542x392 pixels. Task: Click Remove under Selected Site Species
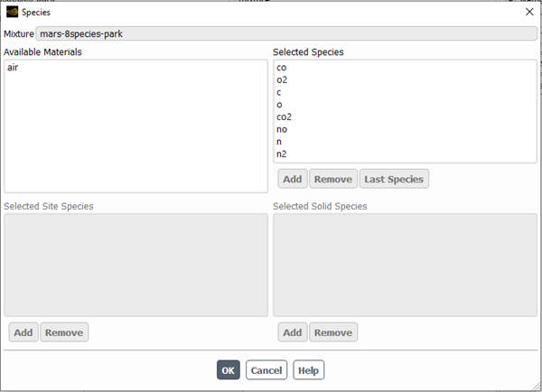click(64, 332)
